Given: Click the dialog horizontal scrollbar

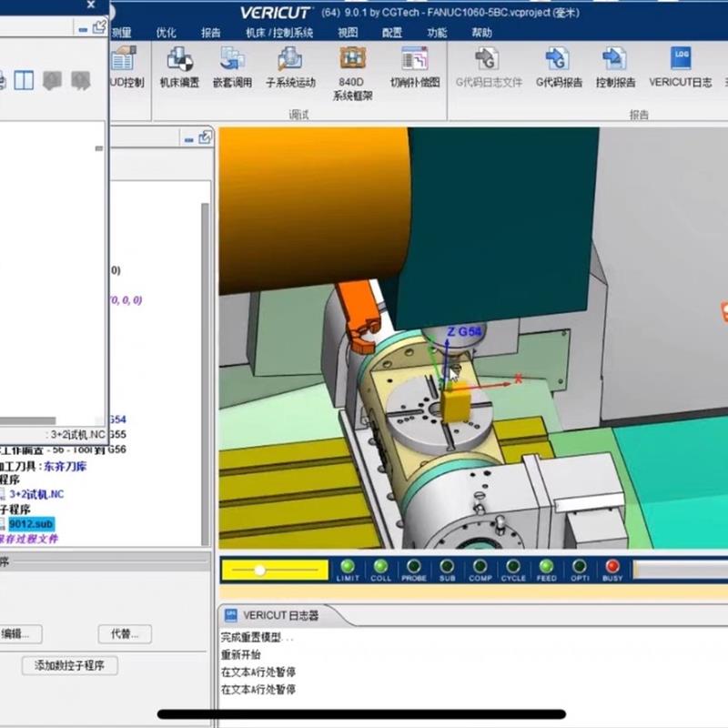Looking at the screenshot, I should pyautogui.click(x=28, y=420).
